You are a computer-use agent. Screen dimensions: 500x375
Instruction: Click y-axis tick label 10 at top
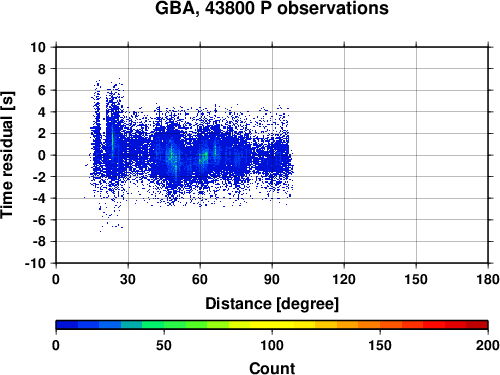point(38,47)
